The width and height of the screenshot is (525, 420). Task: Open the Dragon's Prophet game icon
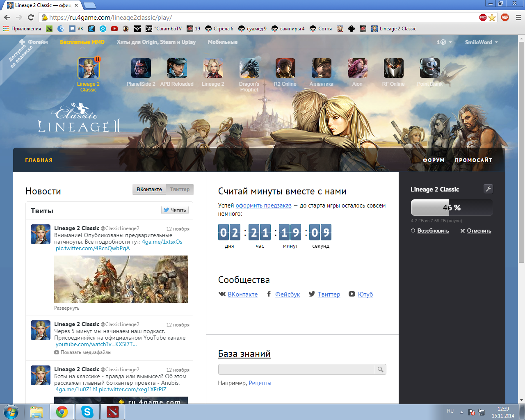(x=249, y=68)
